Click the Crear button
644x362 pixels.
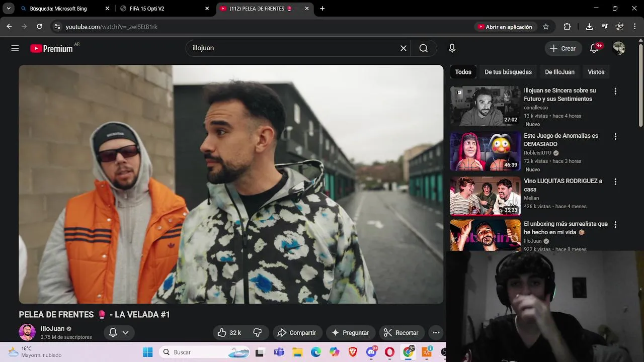point(562,48)
